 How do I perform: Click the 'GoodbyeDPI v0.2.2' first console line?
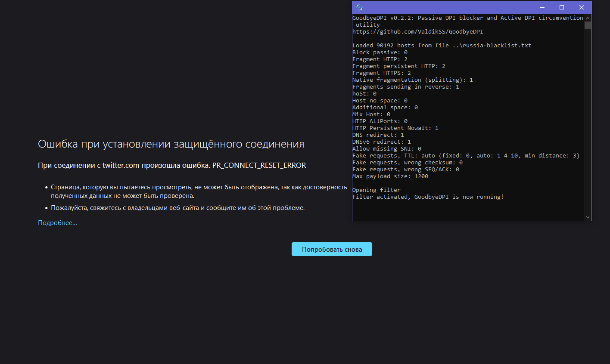click(x=468, y=22)
